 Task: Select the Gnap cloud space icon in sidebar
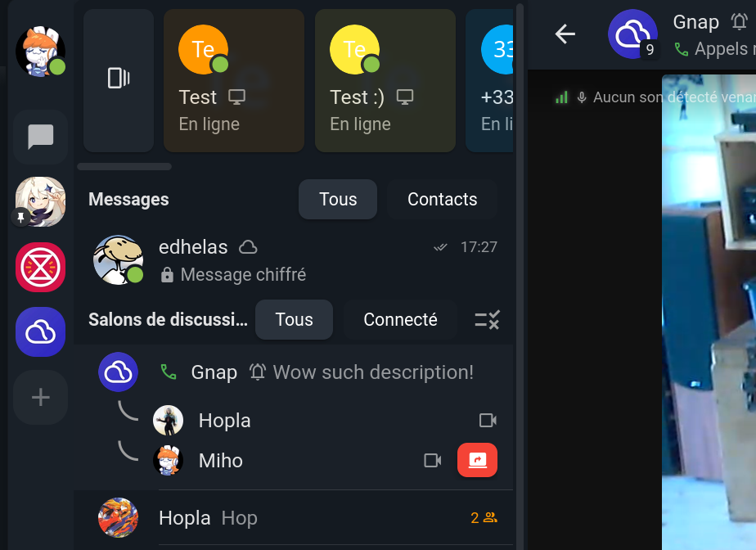[41, 332]
